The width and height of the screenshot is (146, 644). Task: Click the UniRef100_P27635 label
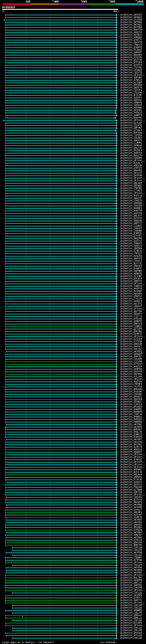coord(131,480)
